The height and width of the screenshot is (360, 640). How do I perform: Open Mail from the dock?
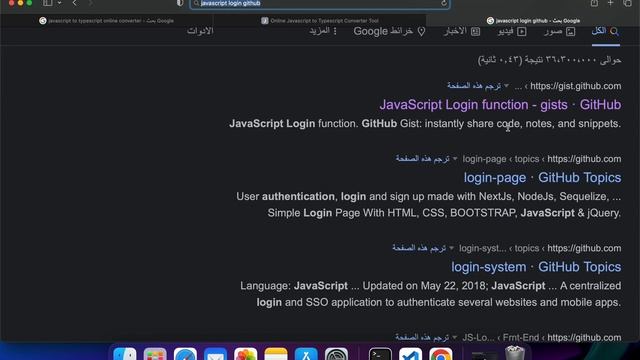coord(216,354)
